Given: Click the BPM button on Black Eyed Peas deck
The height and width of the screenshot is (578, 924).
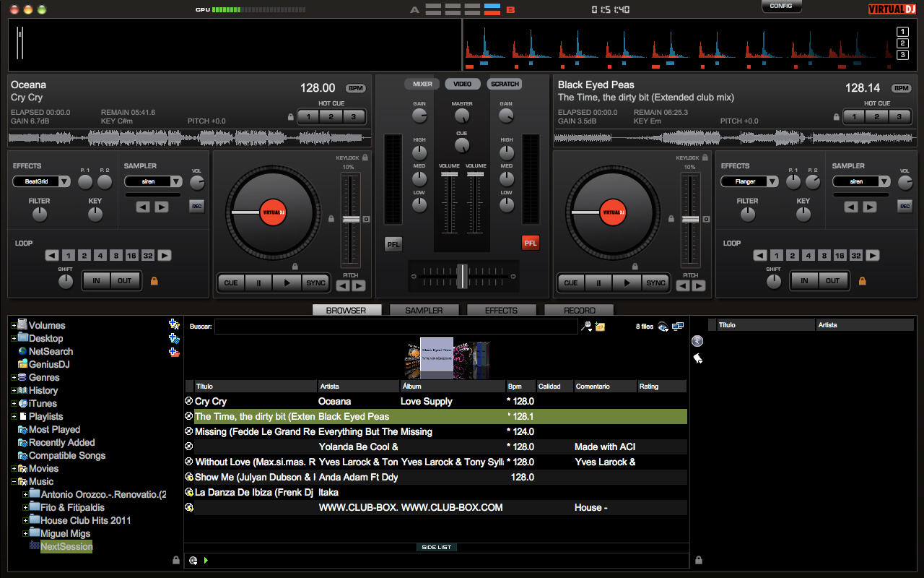Looking at the screenshot, I should click(901, 88).
